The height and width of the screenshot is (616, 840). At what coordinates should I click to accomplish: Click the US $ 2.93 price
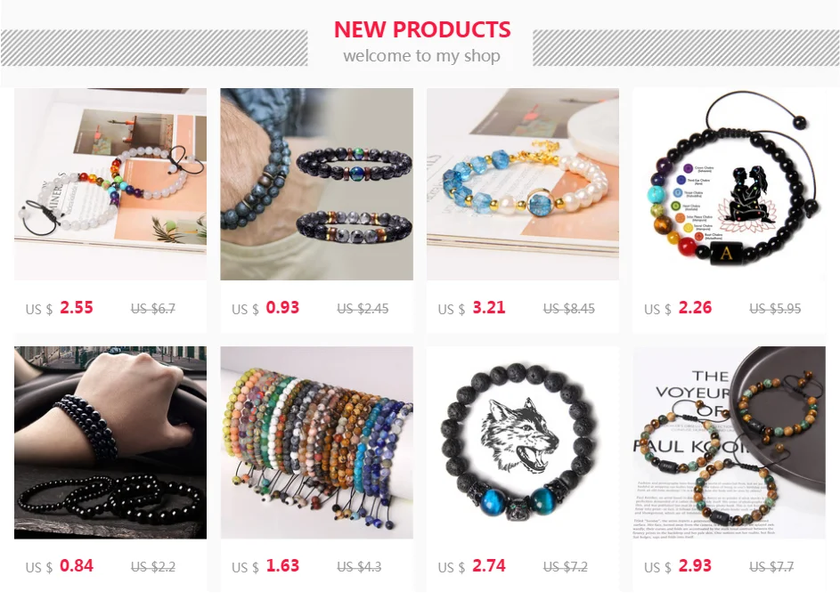678,565
